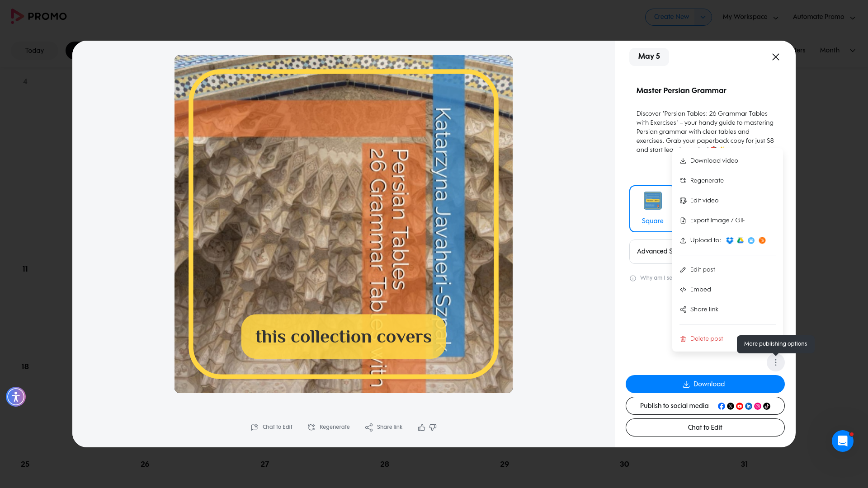Choose Export Image / GIF option
This screenshot has width=868, height=488.
(x=727, y=221)
